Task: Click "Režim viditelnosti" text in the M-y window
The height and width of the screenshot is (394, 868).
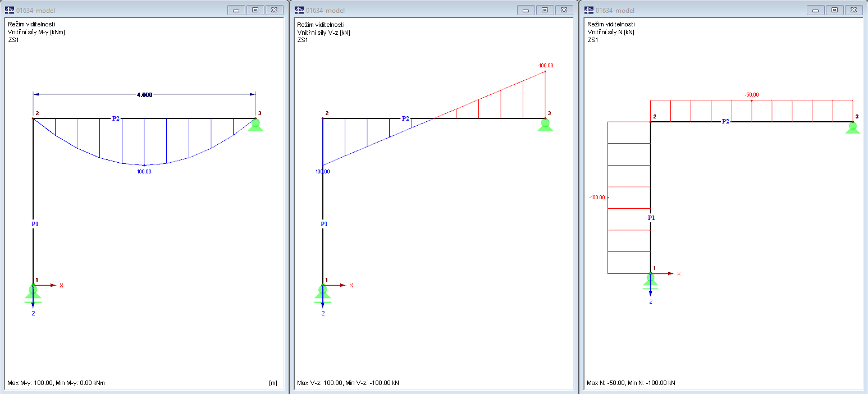Action: point(31,24)
